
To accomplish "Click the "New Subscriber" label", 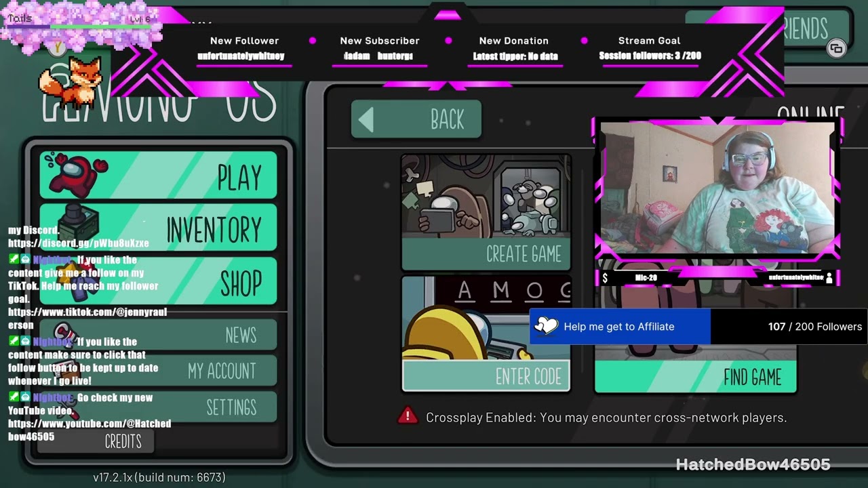I will 380,41.
